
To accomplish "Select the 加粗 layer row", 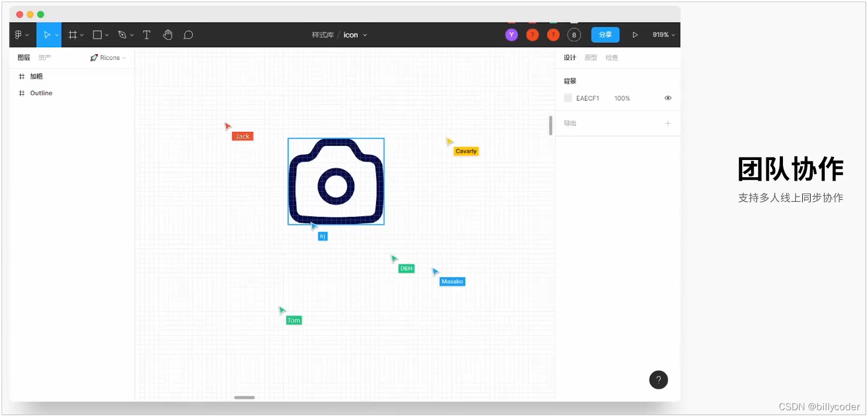I will pyautogui.click(x=72, y=77).
